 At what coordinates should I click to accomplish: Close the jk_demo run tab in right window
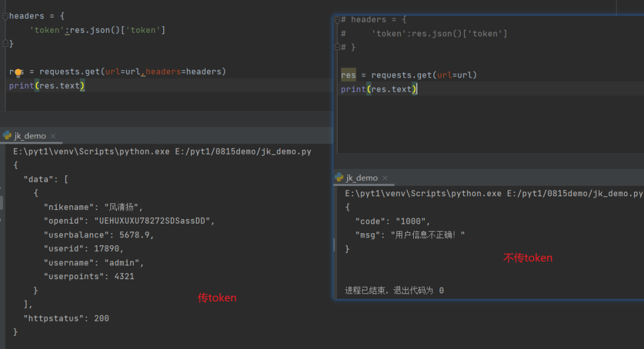[x=385, y=178]
